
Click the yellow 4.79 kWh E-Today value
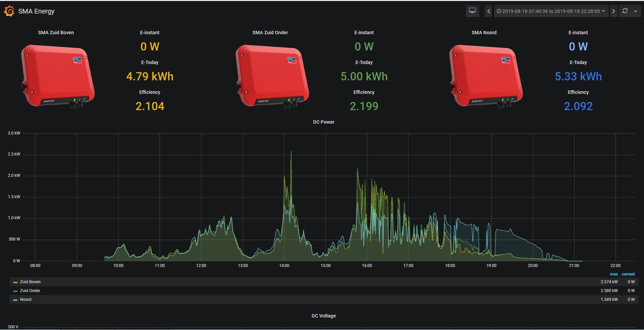(150, 76)
